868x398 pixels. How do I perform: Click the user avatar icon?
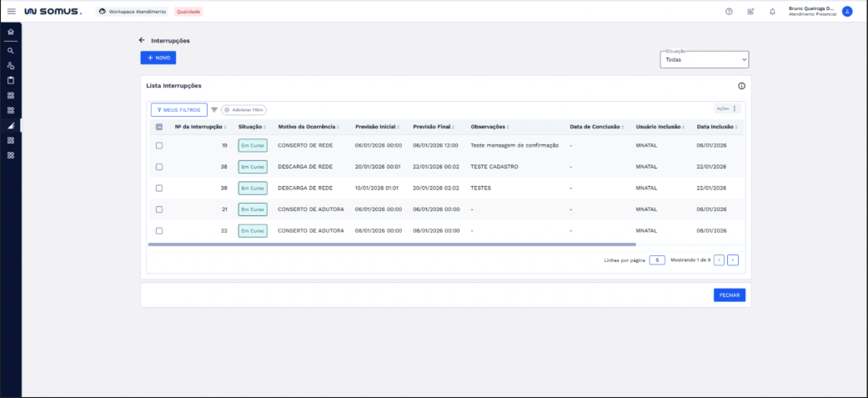pyautogui.click(x=847, y=12)
